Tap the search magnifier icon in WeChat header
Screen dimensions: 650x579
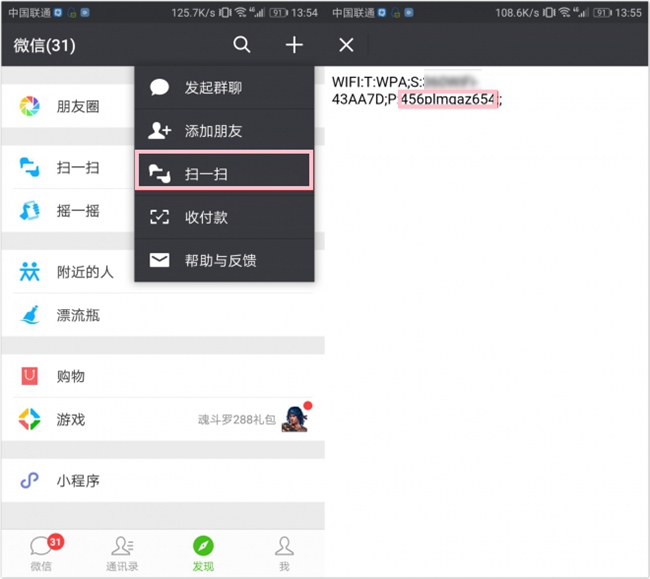click(242, 44)
